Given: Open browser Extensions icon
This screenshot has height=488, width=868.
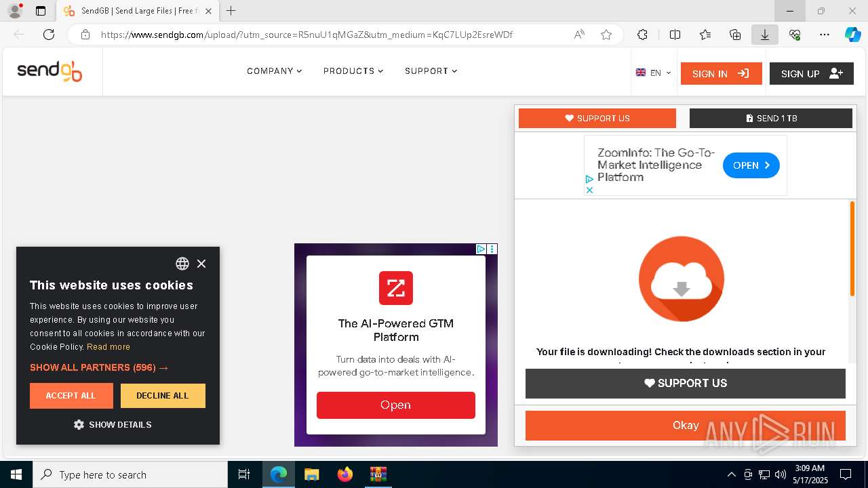Looking at the screenshot, I should click(x=642, y=35).
